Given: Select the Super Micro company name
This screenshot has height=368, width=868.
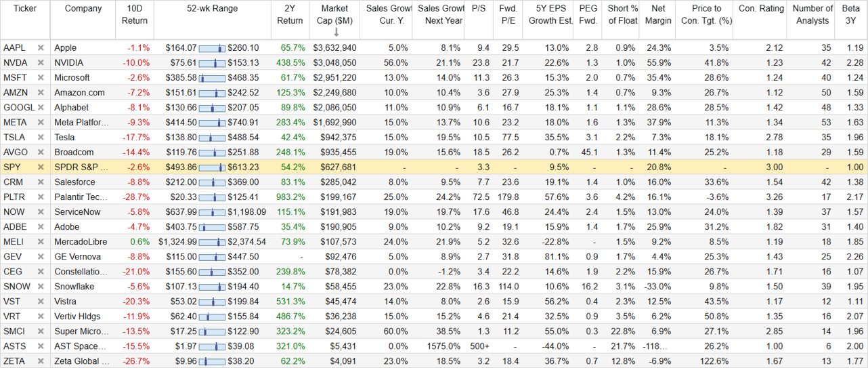Looking at the screenshot, I should [81, 331].
